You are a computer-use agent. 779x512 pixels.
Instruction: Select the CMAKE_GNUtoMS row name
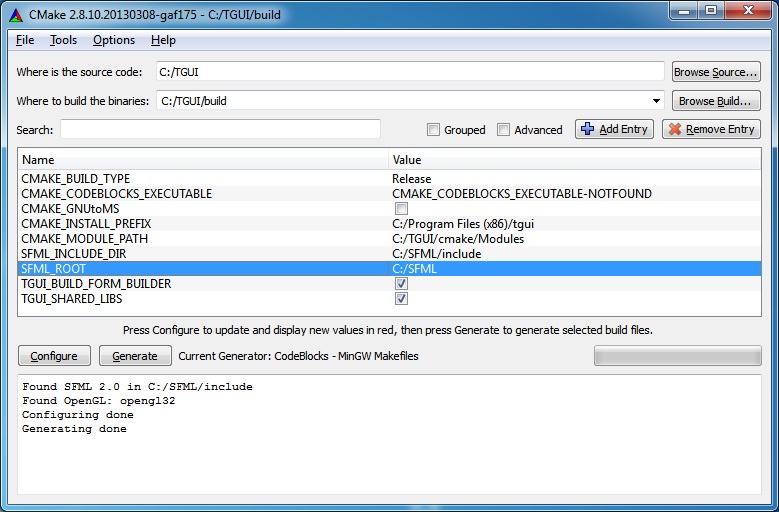(x=70, y=209)
